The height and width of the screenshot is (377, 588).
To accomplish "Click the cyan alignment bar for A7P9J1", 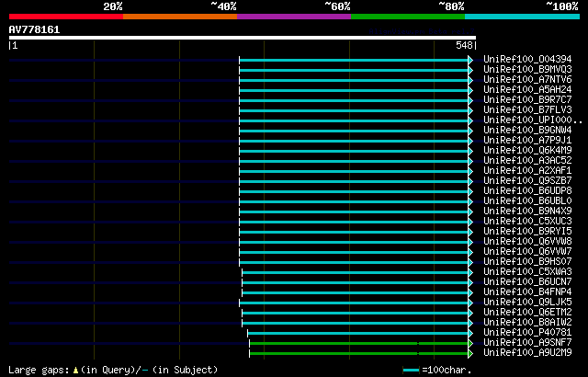I will click(354, 141).
